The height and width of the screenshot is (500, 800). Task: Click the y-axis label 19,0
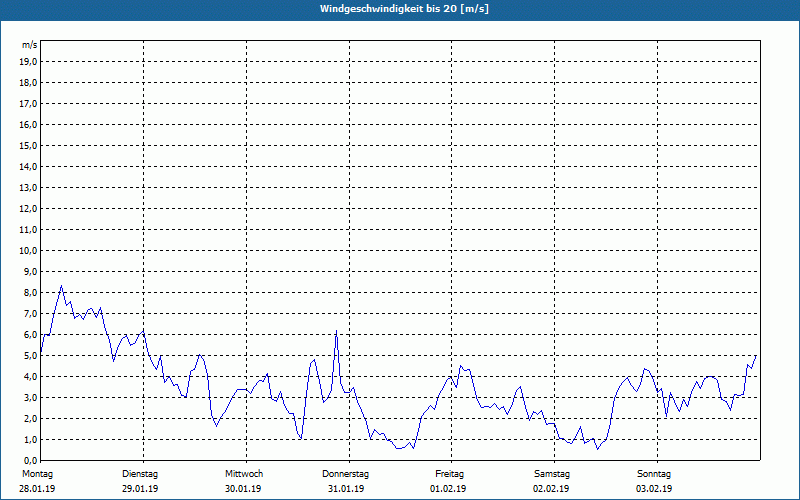pos(28,62)
